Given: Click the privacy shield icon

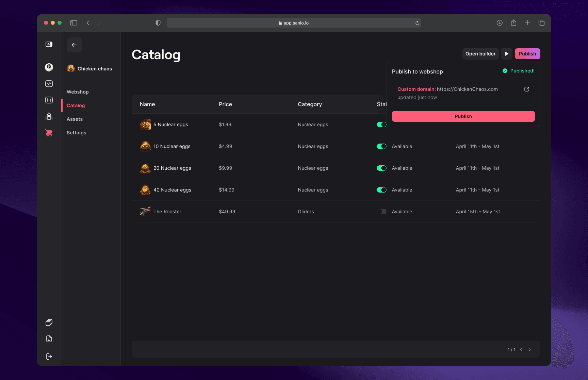Looking at the screenshot, I should 158,23.
